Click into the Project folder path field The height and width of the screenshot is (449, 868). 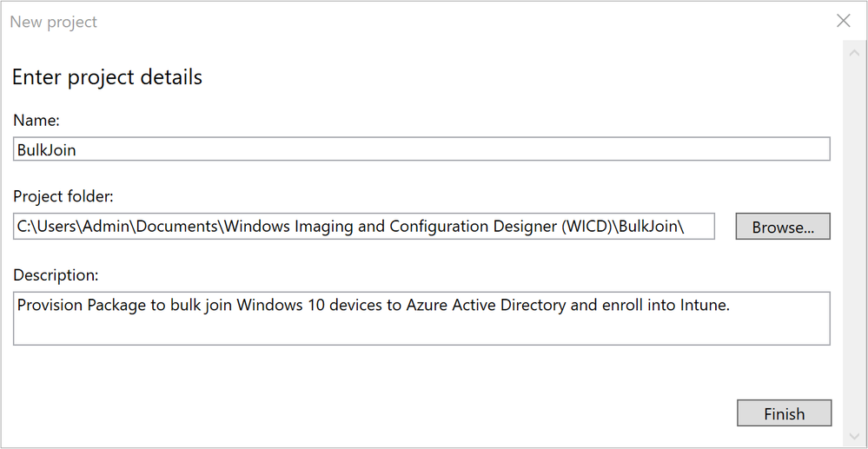pyautogui.click(x=365, y=227)
